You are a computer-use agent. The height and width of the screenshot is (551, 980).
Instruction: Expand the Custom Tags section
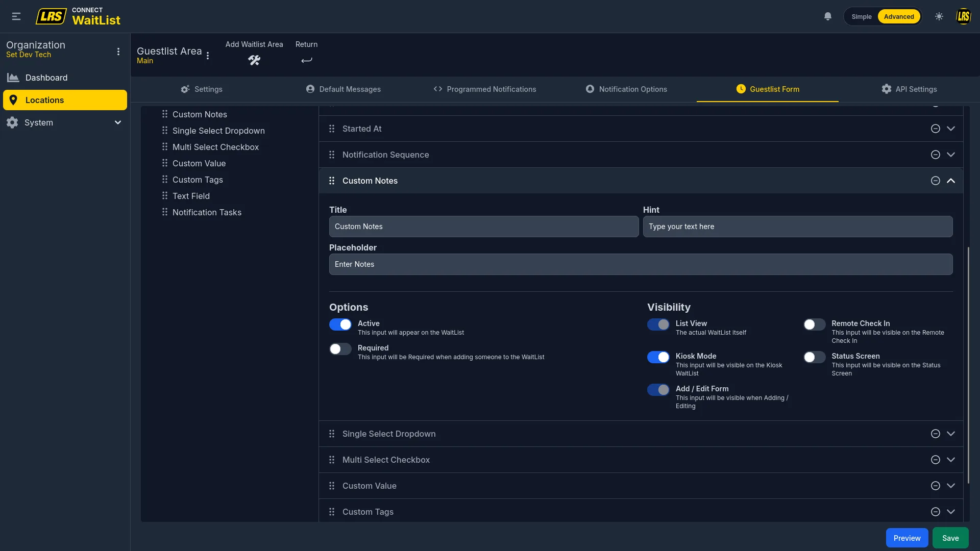951,512
